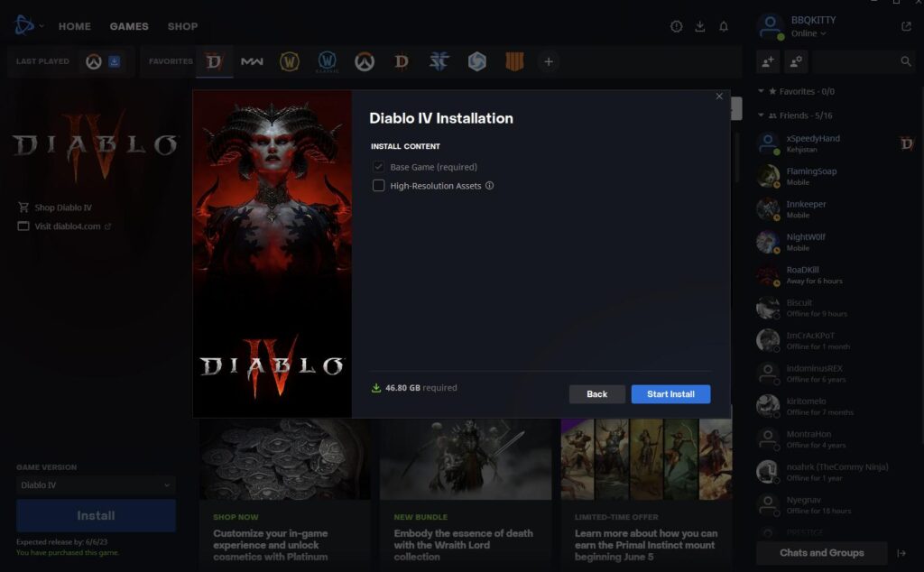This screenshot has height=572, width=924.
Task: Pop out the social panel icon
Action: coord(906,26)
